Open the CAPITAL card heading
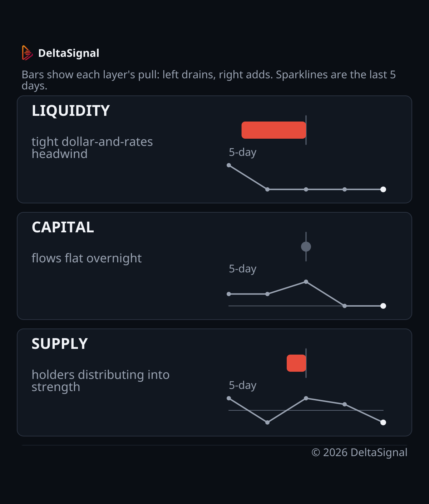 63,227
